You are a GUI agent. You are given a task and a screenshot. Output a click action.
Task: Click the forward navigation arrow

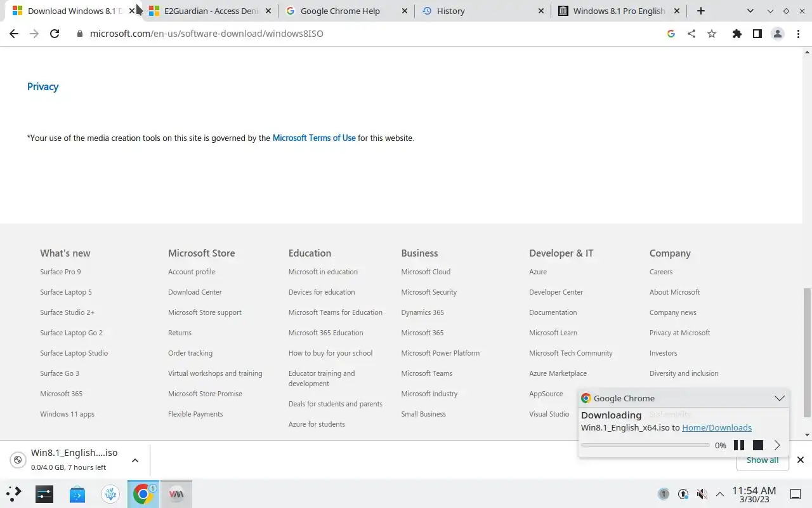pyautogui.click(x=34, y=34)
